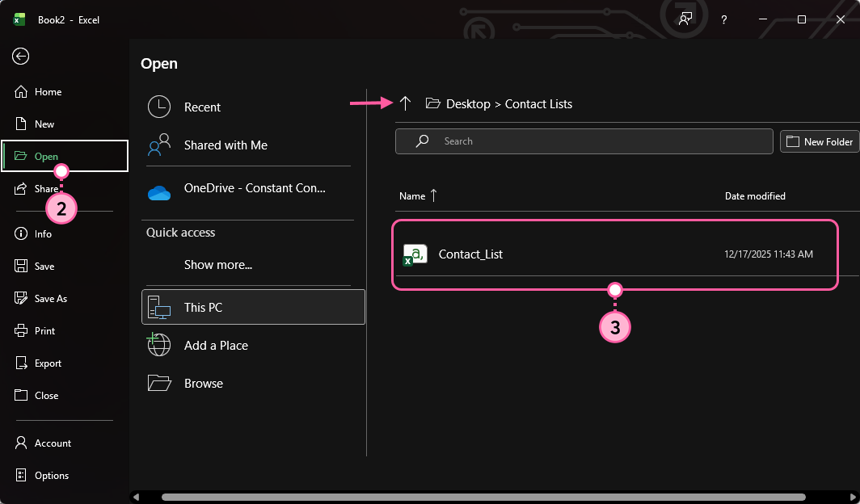Expand Quick access with Show more
The height and width of the screenshot is (504, 860).
coord(217,265)
